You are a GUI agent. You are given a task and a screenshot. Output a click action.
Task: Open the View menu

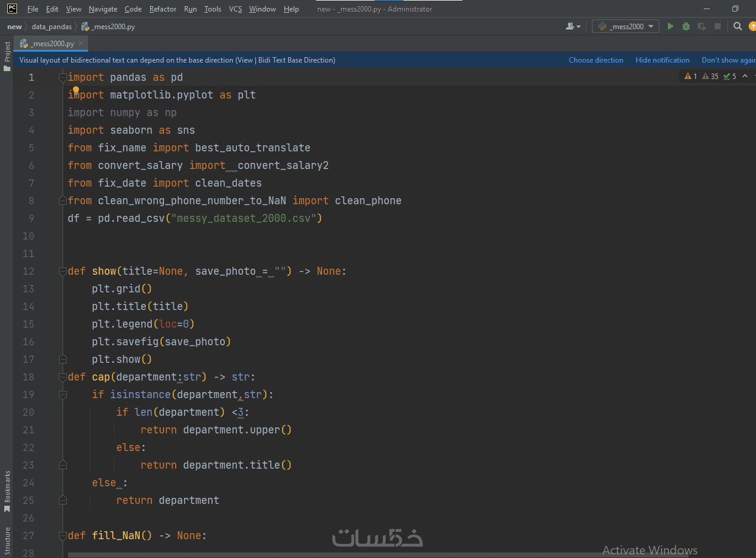(x=74, y=9)
